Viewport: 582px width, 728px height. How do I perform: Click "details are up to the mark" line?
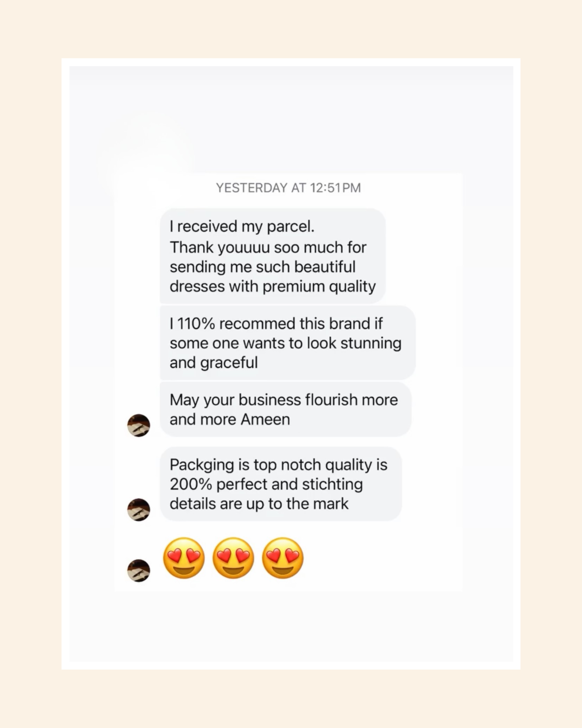coord(259,504)
